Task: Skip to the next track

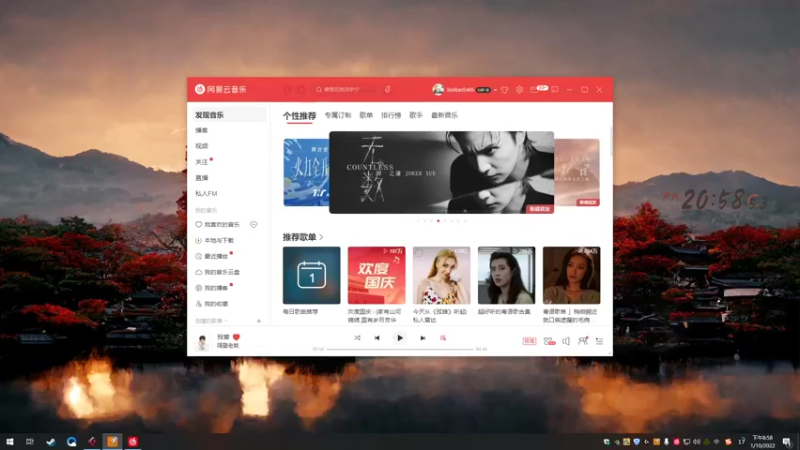Action: click(x=422, y=338)
